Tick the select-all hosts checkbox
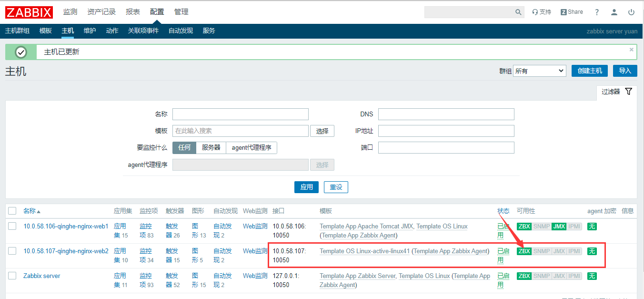This screenshot has width=644, height=299. point(12,211)
